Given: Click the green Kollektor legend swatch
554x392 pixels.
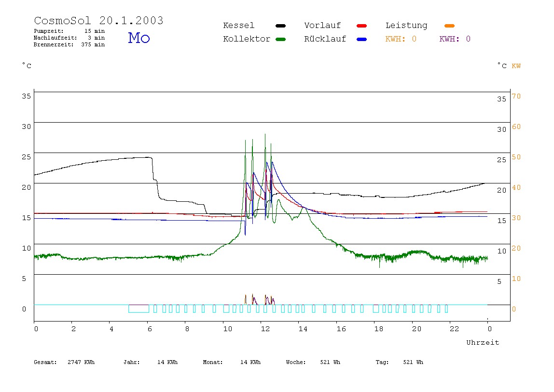Looking at the screenshot, I should (280, 39).
